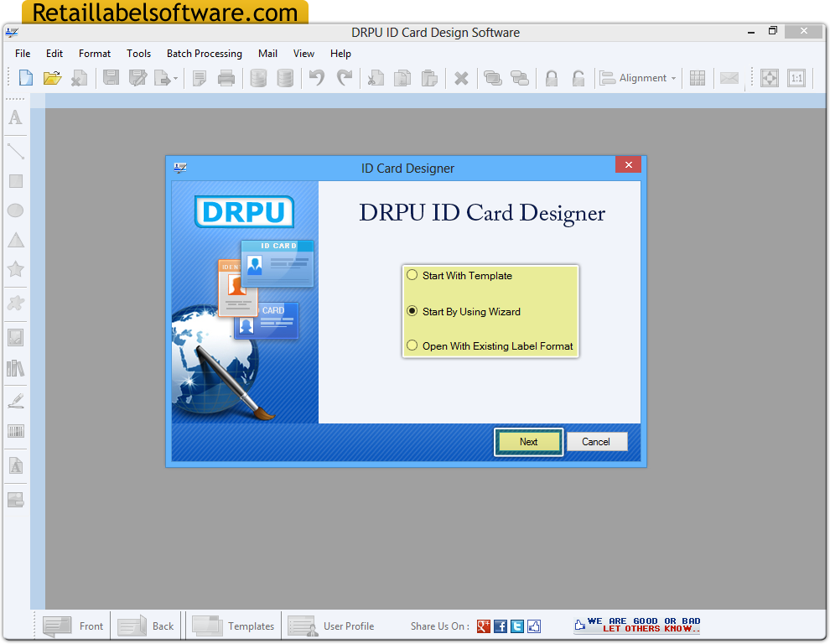Expand the export icon dropdown arrow
The width and height of the screenshot is (830, 644).
coord(175,79)
